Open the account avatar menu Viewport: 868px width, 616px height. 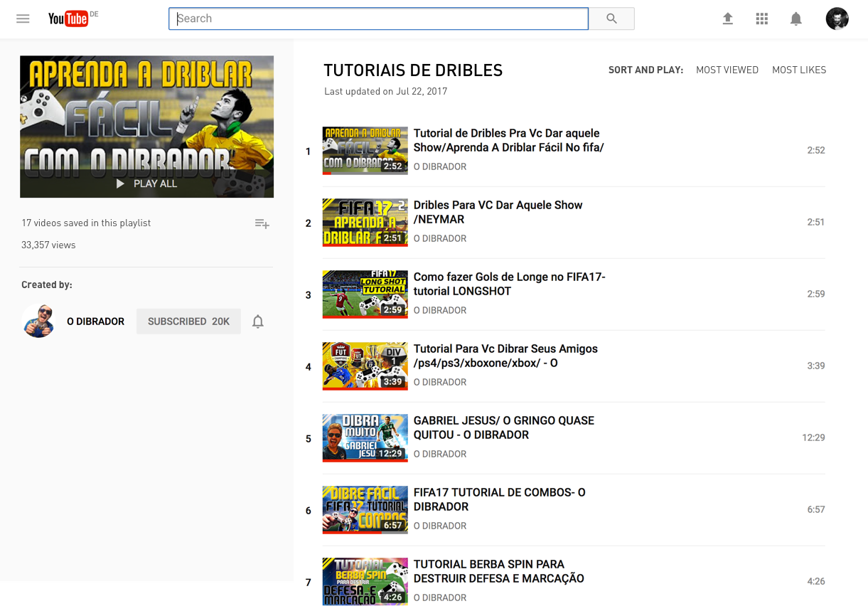(x=837, y=18)
